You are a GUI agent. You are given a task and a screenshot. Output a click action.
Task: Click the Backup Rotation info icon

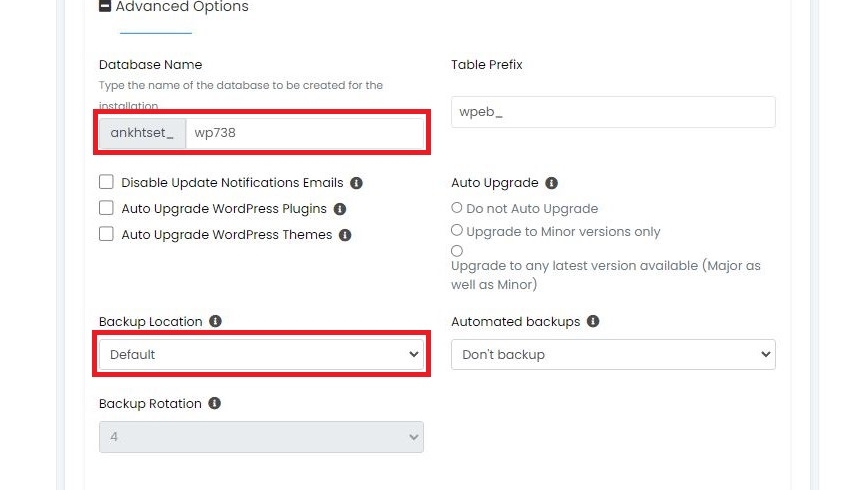point(215,403)
